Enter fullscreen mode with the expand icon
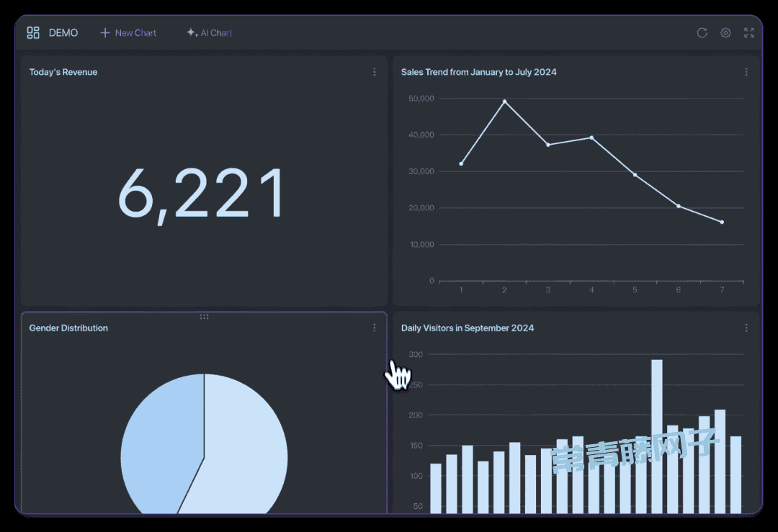Image resolution: width=778 pixels, height=532 pixels. [x=748, y=32]
